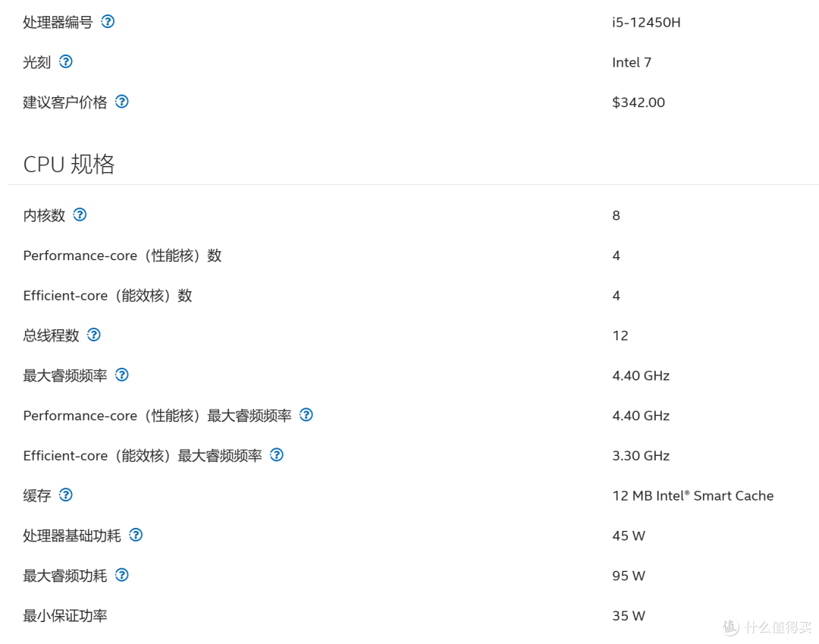Open the 光刻 info tooltip icon
Screen dimensions: 819x644
66,62
